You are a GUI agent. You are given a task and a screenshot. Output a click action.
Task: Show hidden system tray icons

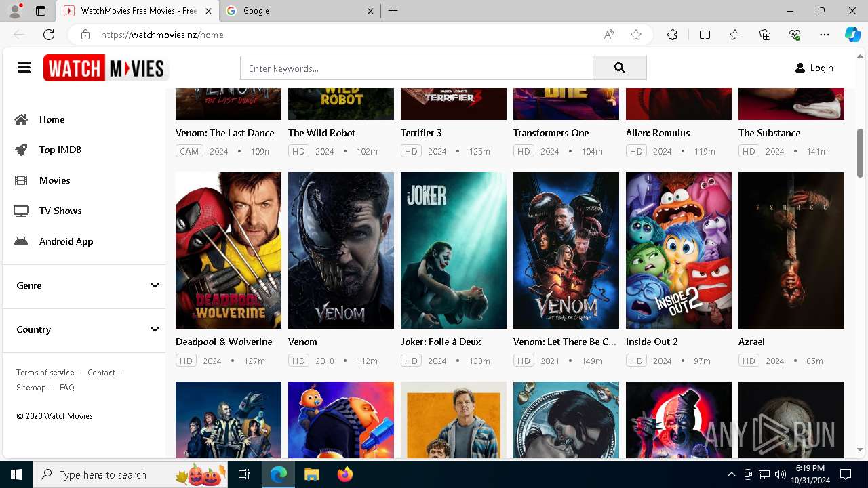pyautogui.click(x=731, y=474)
